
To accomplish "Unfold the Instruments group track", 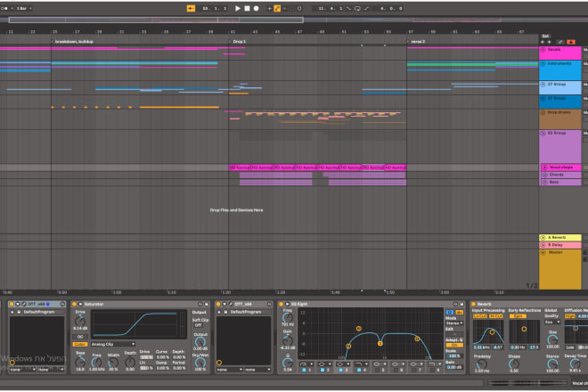I will click(543, 64).
